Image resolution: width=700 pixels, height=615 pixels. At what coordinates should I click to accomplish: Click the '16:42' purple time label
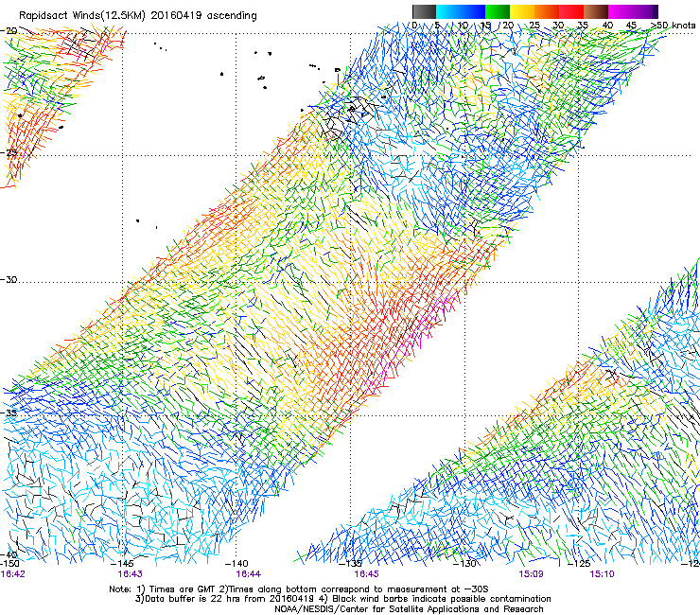click(x=13, y=574)
